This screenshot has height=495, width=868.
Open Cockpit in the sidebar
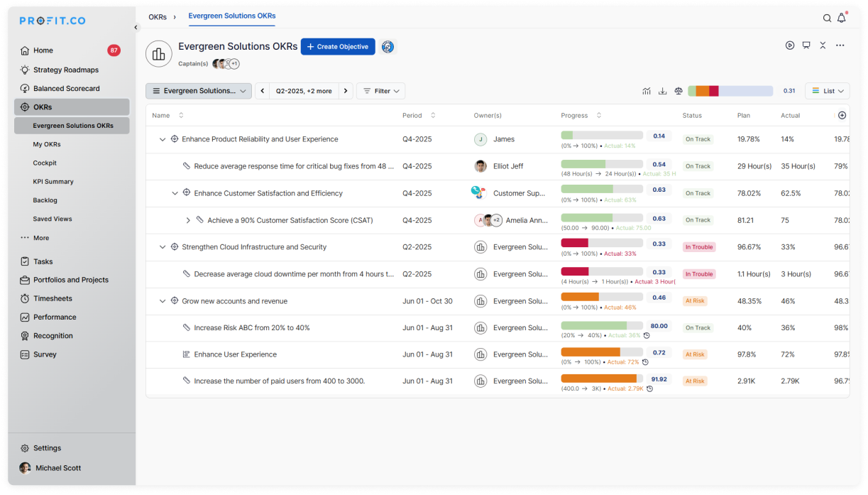point(45,163)
